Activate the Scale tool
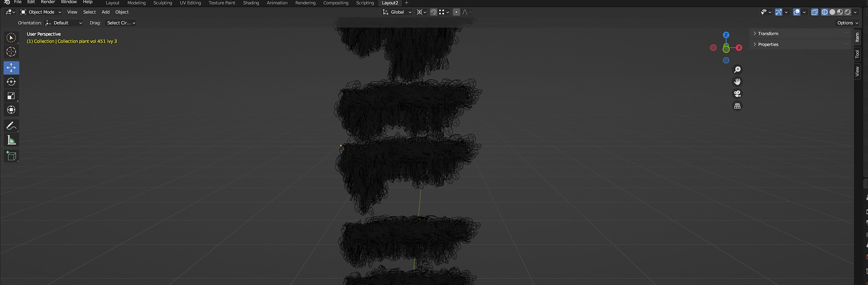Screen dimensions: 868x285 11,96
